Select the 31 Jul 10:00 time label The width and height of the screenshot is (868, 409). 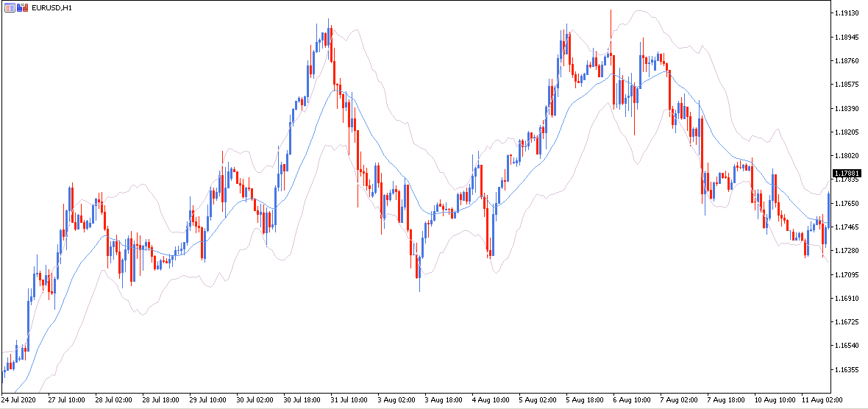coord(350,399)
